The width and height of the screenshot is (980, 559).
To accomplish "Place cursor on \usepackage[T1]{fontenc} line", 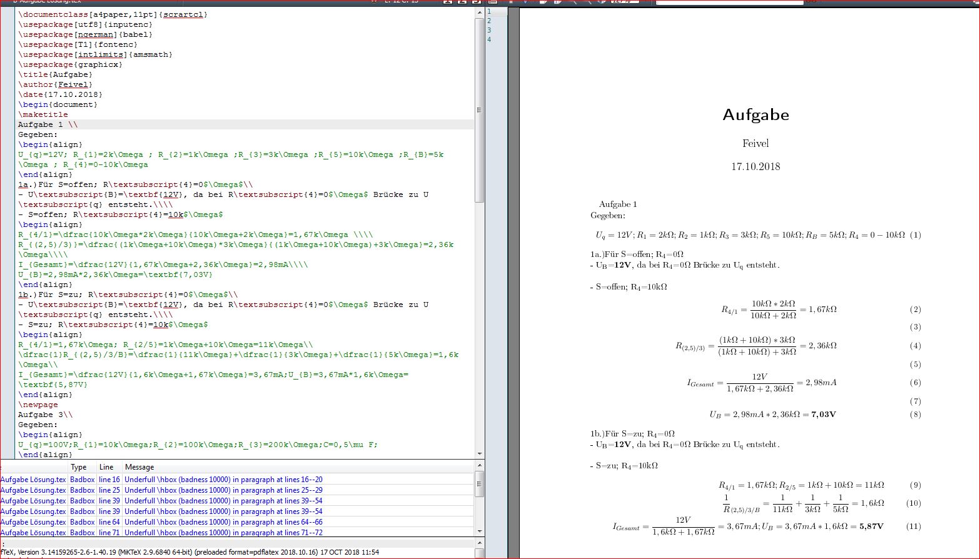I will pyautogui.click(x=78, y=44).
